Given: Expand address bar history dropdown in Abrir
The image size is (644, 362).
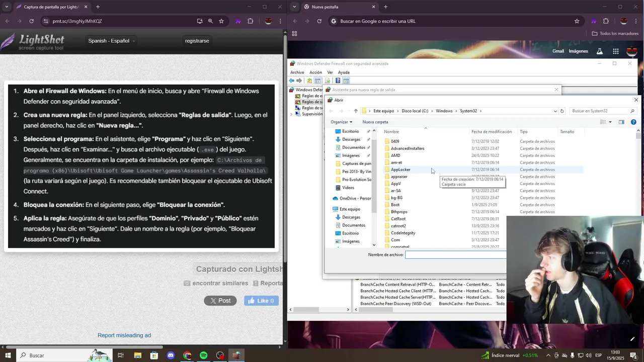Looking at the screenshot, I should pos(555,111).
